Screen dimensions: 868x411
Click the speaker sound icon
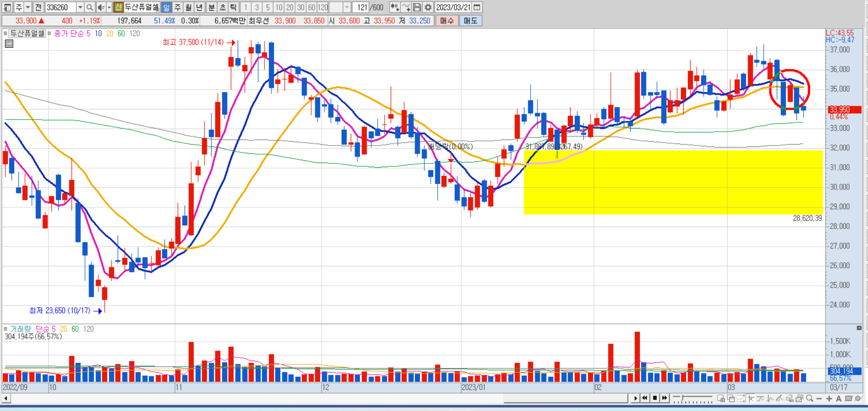coord(101,7)
